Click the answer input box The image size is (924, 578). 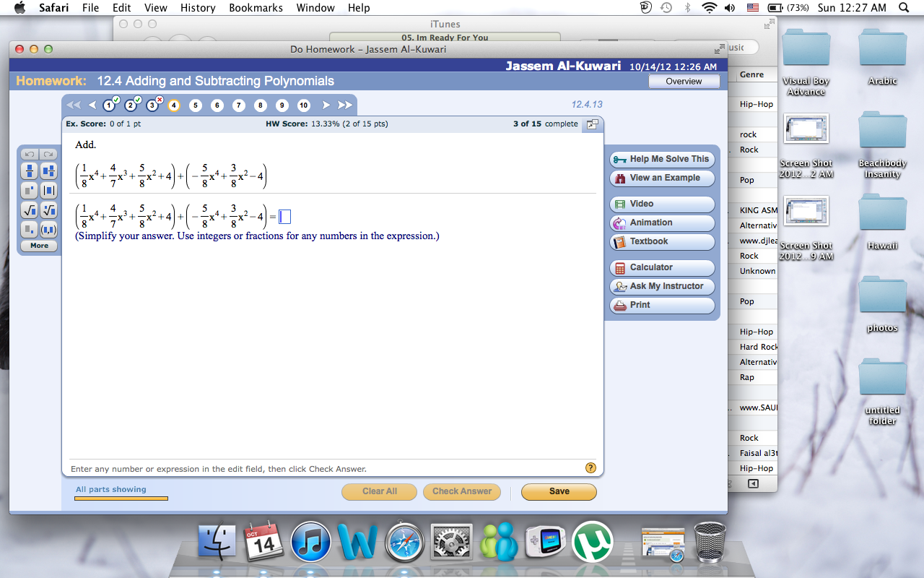tap(285, 216)
